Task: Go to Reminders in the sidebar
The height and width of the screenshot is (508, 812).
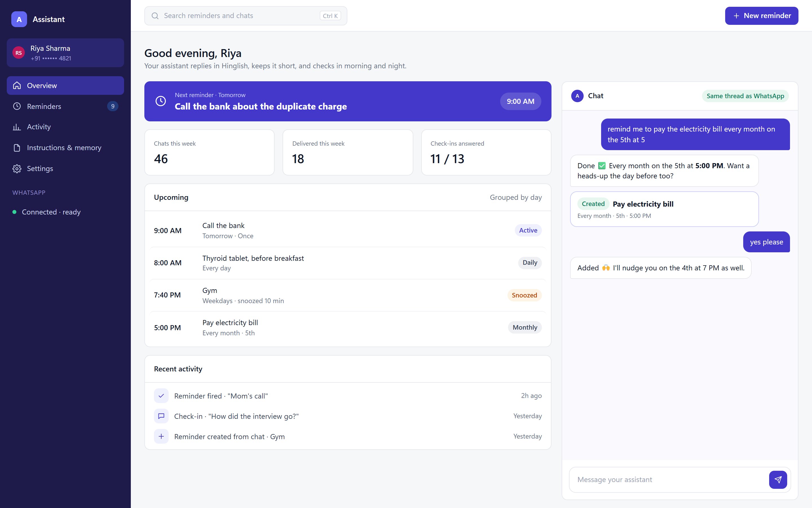Action: point(65,106)
